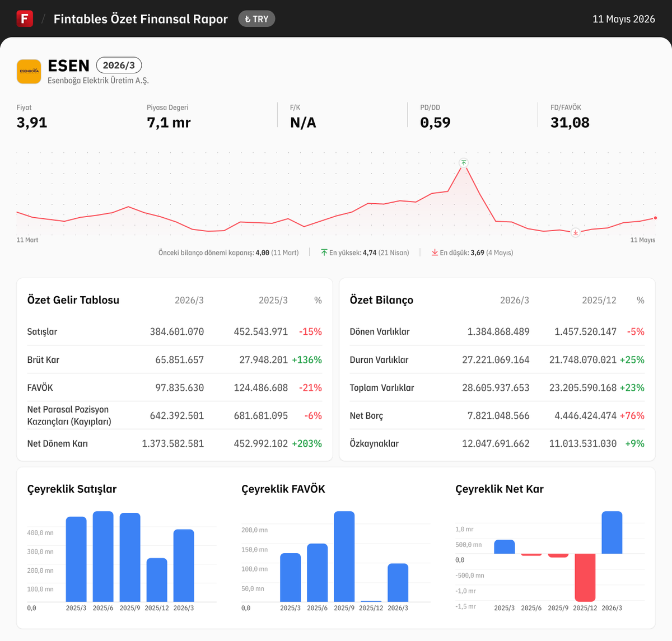This screenshot has width=672, height=641.
Task: Click the TRY currency badge
Action: 256,19
